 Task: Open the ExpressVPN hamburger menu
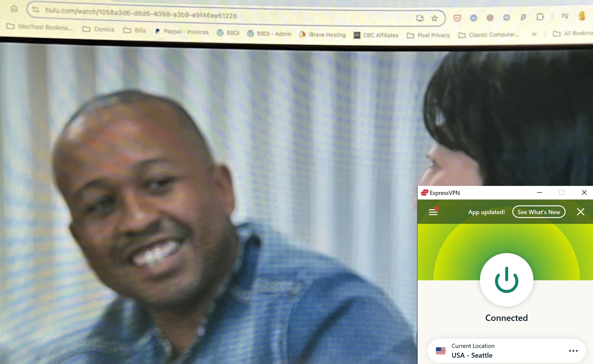(433, 212)
